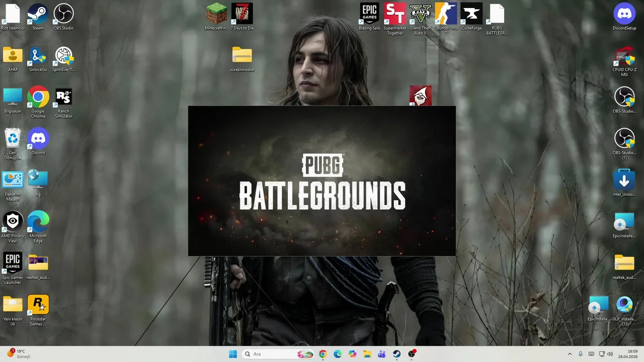Open the Windows Start menu

[233, 354]
